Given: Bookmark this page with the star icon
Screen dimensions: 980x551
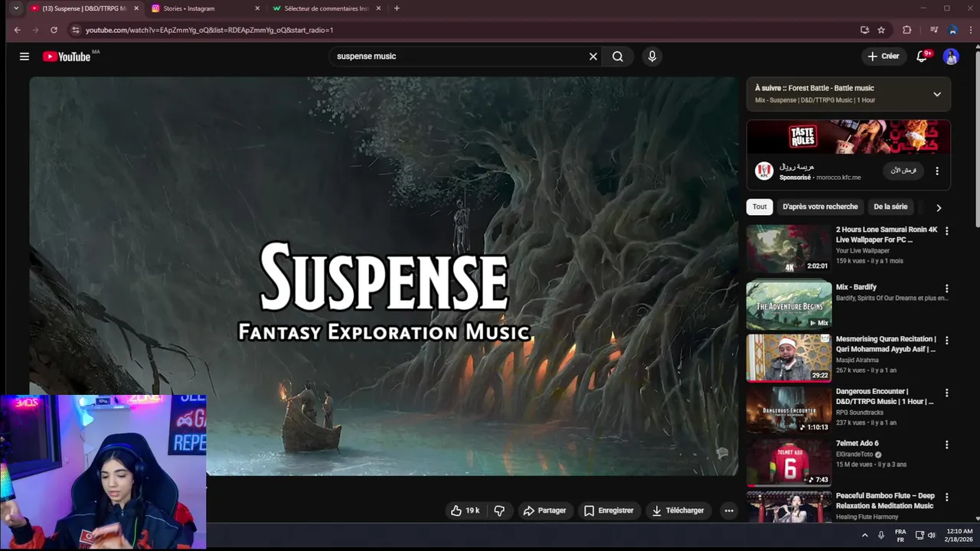Looking at the screenshot, I should [881, 30].
